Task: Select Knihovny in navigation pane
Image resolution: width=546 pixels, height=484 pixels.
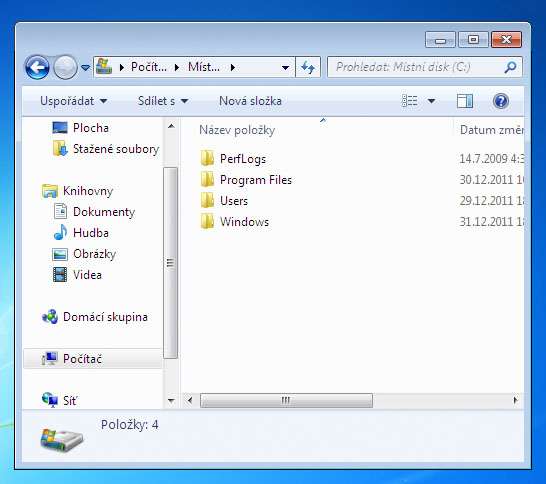Action: [88, 191]
